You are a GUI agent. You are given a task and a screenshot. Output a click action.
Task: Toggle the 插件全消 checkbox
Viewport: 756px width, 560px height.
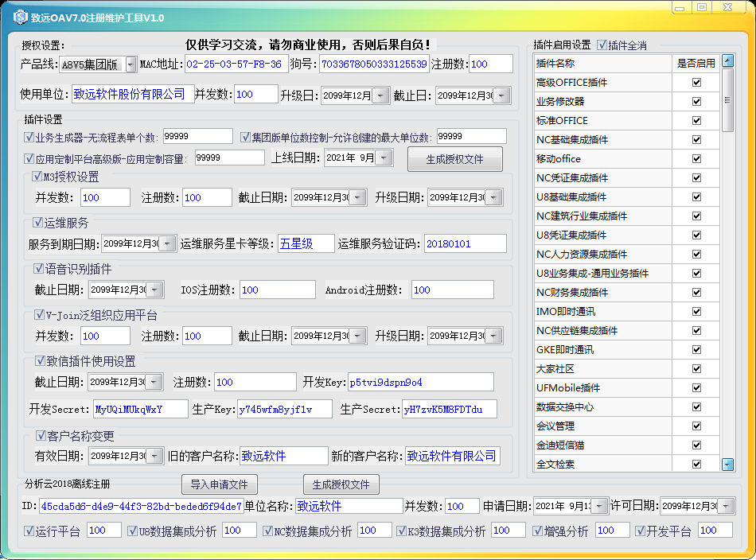602,45
